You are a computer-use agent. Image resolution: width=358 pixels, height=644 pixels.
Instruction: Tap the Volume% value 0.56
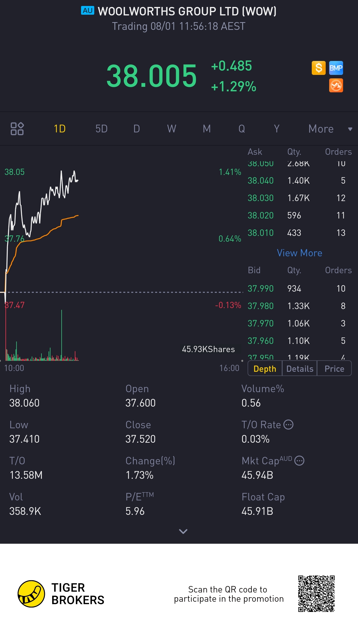(251, 403)
